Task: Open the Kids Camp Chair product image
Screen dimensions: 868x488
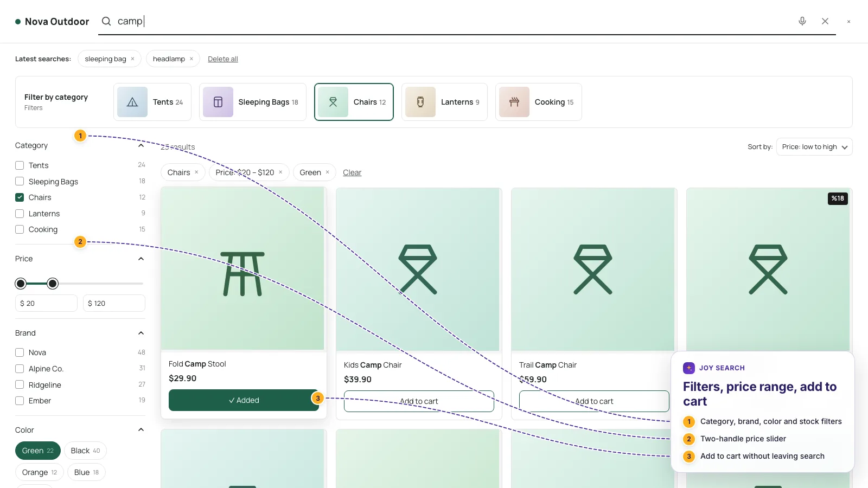Action: (x=418, y=269)
